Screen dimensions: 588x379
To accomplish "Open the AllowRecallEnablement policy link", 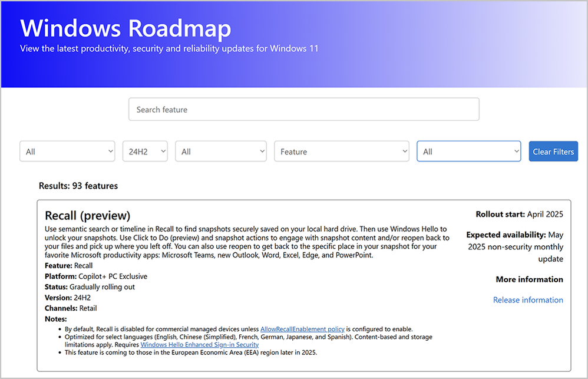I will pyautogui.click(x=302, y=329).
